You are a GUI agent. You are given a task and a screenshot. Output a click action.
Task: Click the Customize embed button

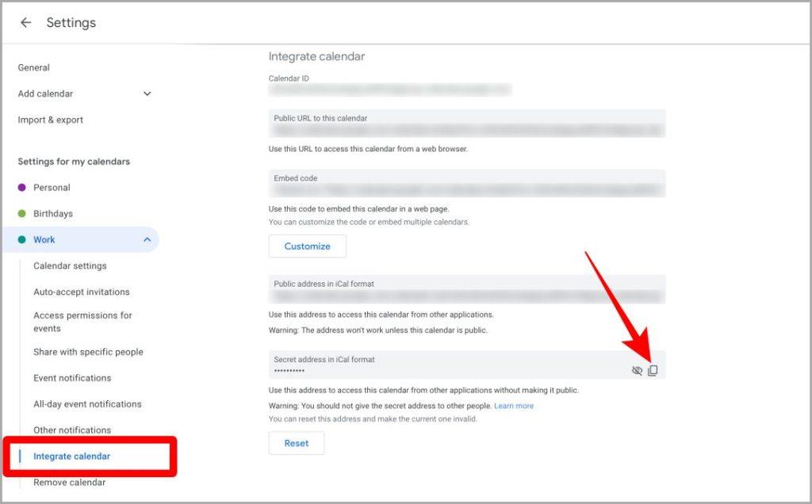click(x=307, y=246)
